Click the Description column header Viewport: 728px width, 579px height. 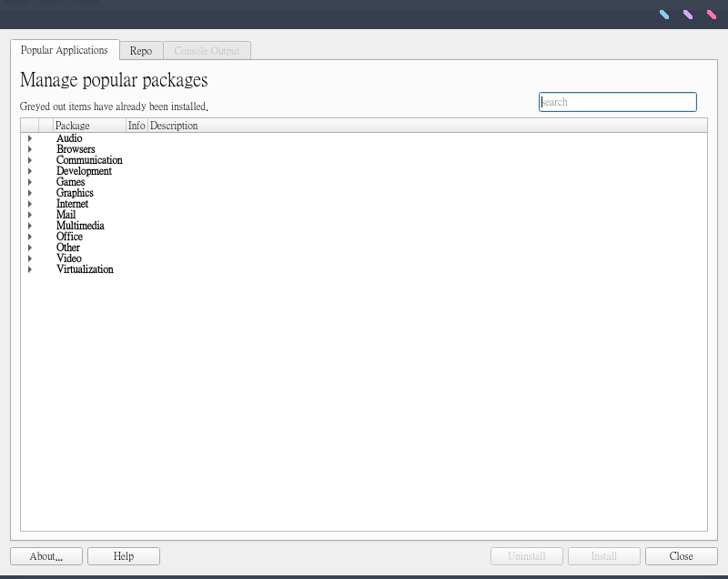(427, 126)
